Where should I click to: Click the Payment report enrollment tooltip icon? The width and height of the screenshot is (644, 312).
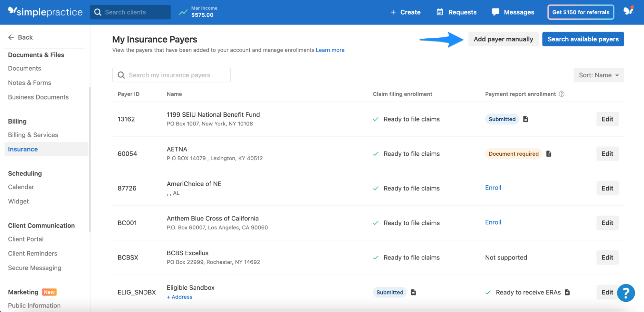point(562,94)
